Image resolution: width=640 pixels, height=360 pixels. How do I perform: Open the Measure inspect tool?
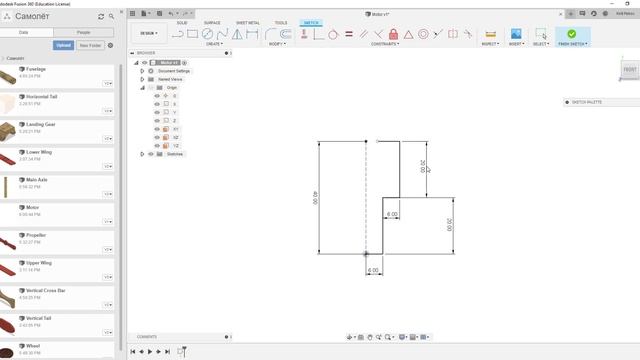point(491,34)
